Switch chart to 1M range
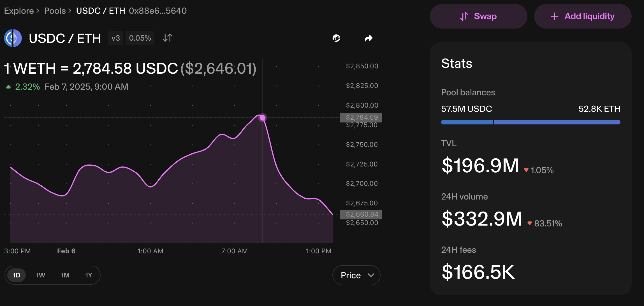 point(65,275)
